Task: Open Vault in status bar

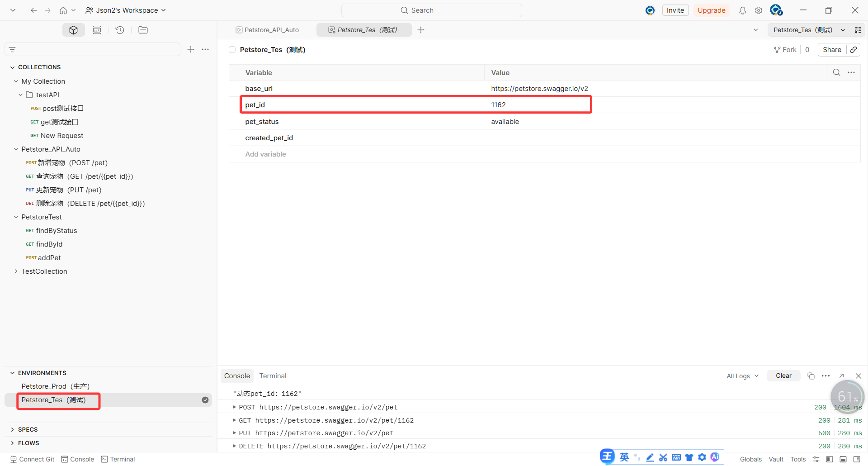Action: (776, 459)
